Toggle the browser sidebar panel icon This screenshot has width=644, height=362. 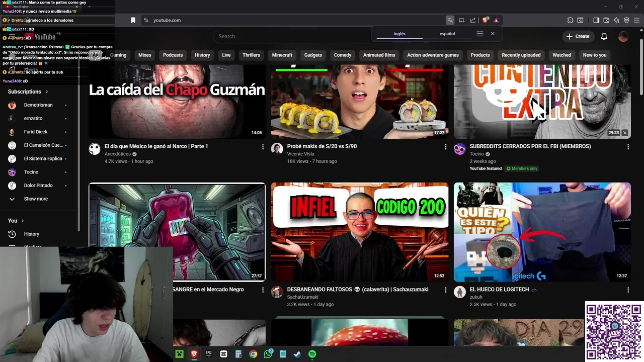pyautogui.click(x=596, y=20)
